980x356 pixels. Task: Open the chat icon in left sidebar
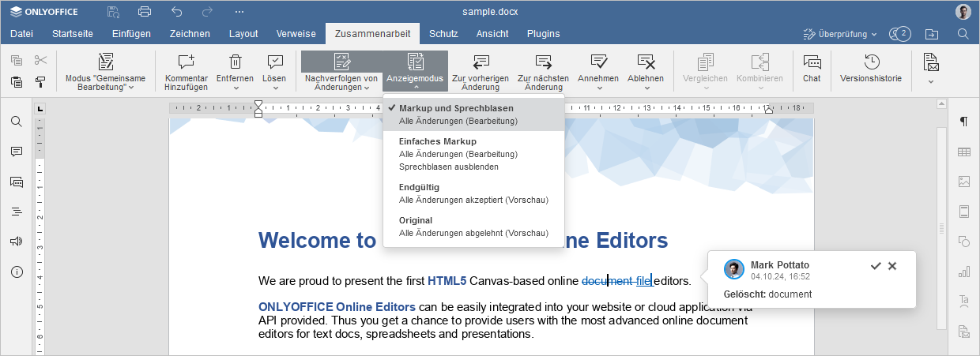pyautogui.click(x=17, y=182)
